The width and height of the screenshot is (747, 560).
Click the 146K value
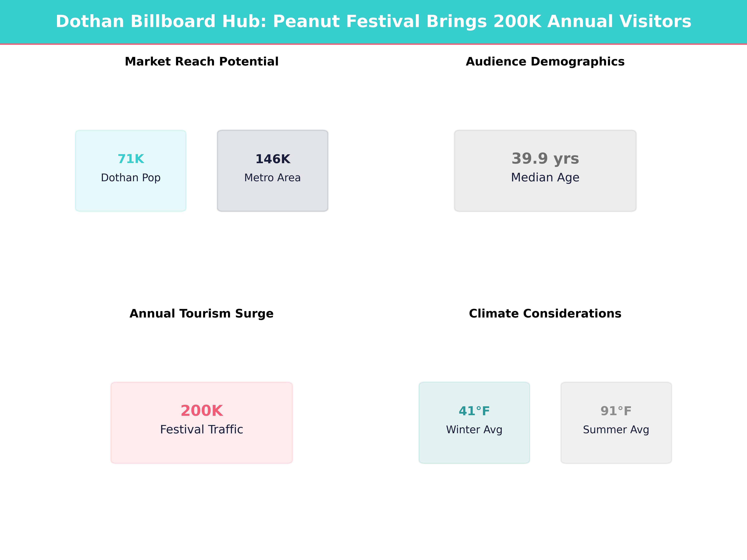point(272,159)
